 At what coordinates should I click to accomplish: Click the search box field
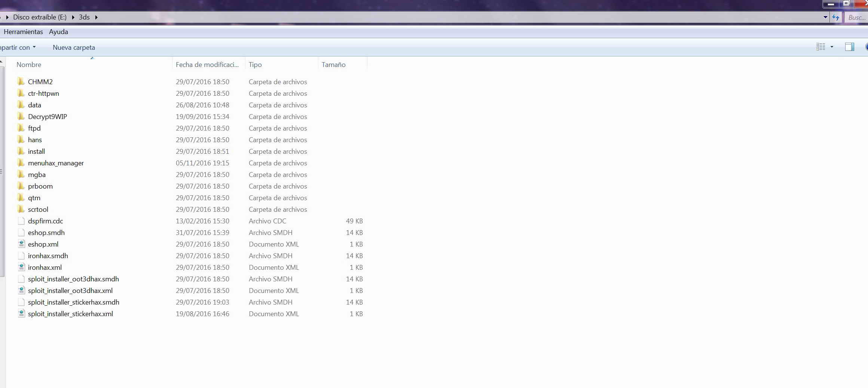point(856,17)
